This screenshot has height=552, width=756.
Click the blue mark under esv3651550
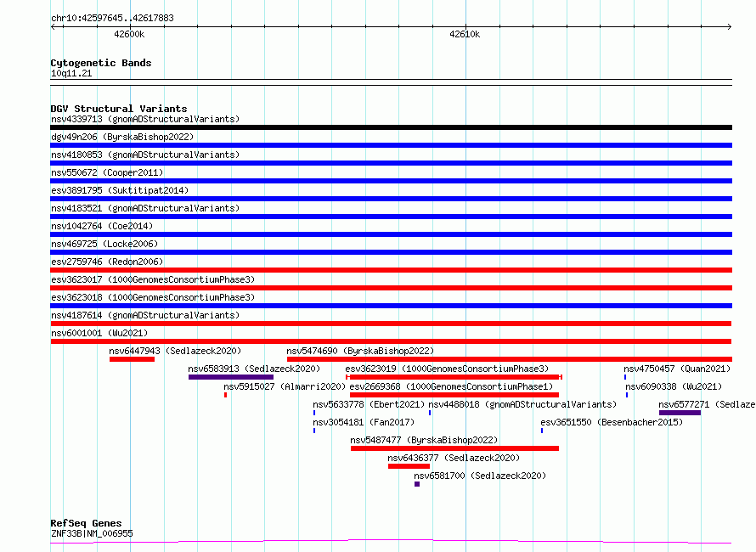542,431
